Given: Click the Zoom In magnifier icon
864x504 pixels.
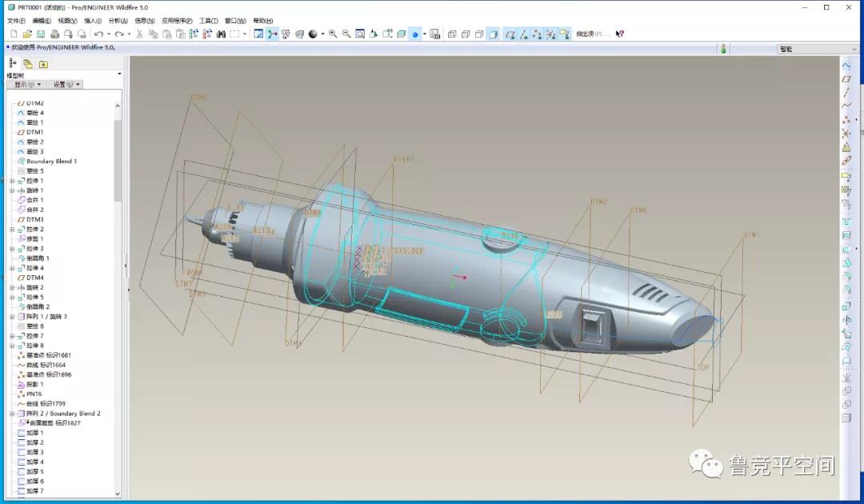Looking at the screenshot, I should tap(333, 34).
